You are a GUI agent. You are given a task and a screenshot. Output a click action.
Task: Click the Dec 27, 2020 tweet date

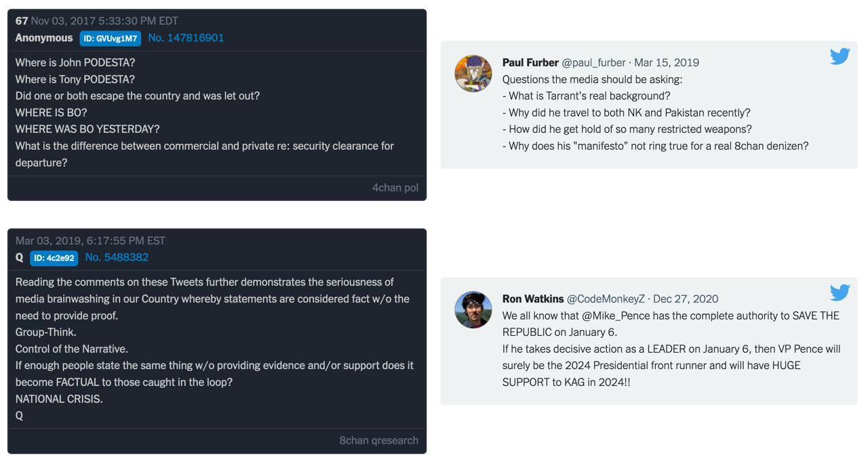(x=686, y=299)
